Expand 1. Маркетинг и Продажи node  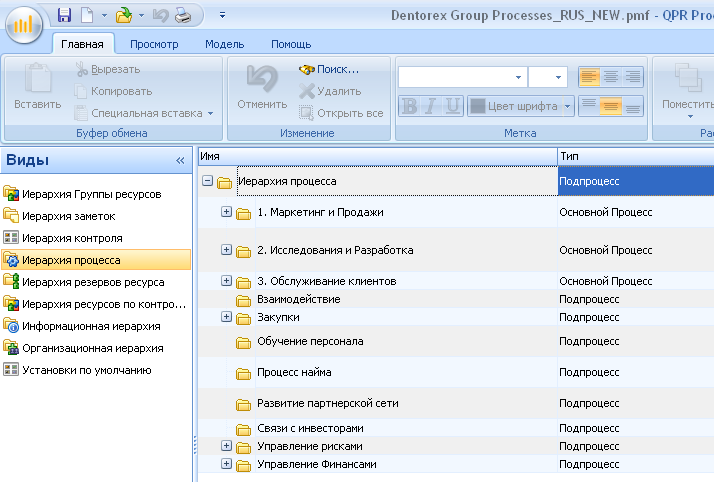(x=226, y=212)
